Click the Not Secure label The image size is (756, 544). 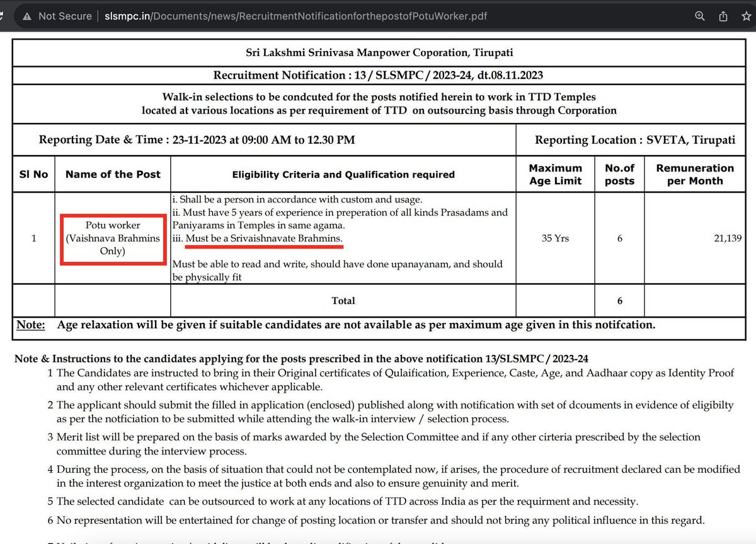click(64, 16)
